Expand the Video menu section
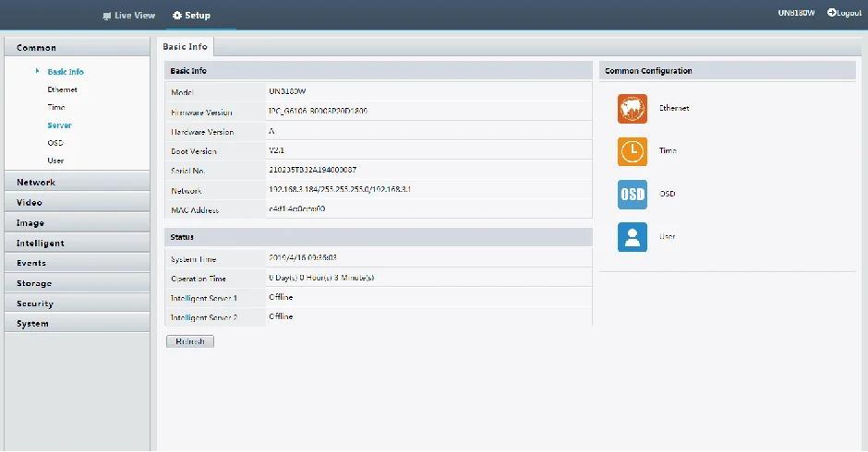Screen dimensions: 868x452 pos(77,203)
